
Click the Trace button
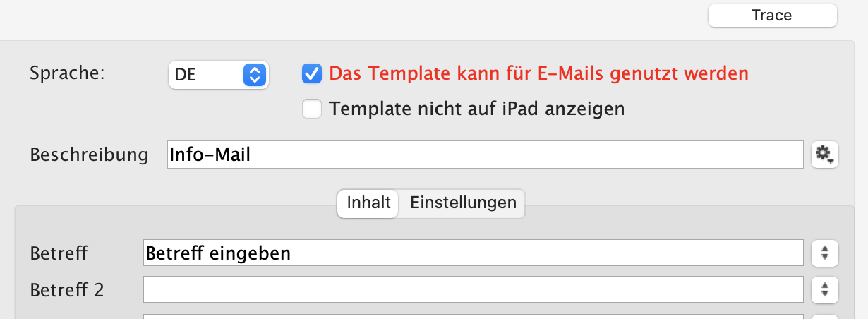pyautogui.click(x=772, y=16)
